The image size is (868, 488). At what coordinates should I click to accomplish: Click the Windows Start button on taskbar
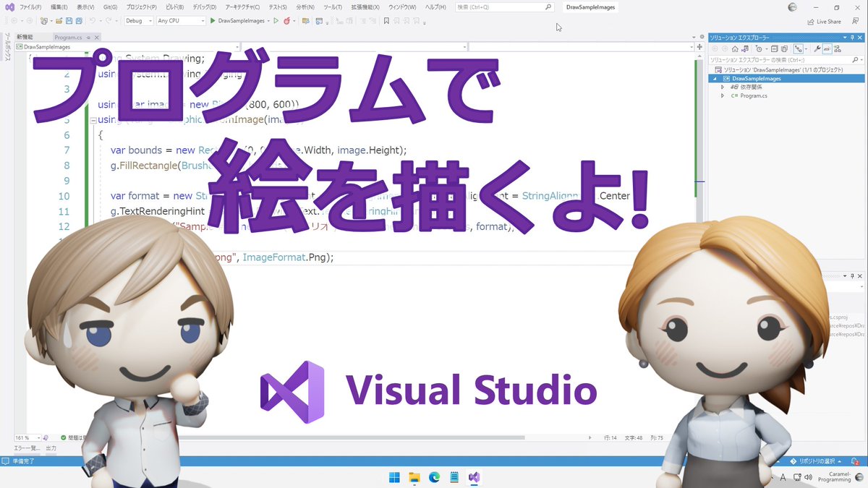[x=394, y=477]
